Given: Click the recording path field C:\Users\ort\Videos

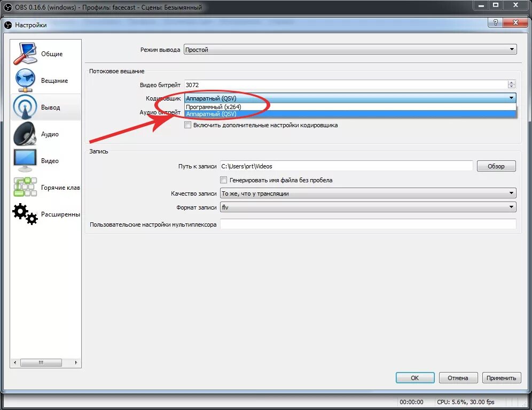Looking at the screenshot, I should tap(347, 166).
